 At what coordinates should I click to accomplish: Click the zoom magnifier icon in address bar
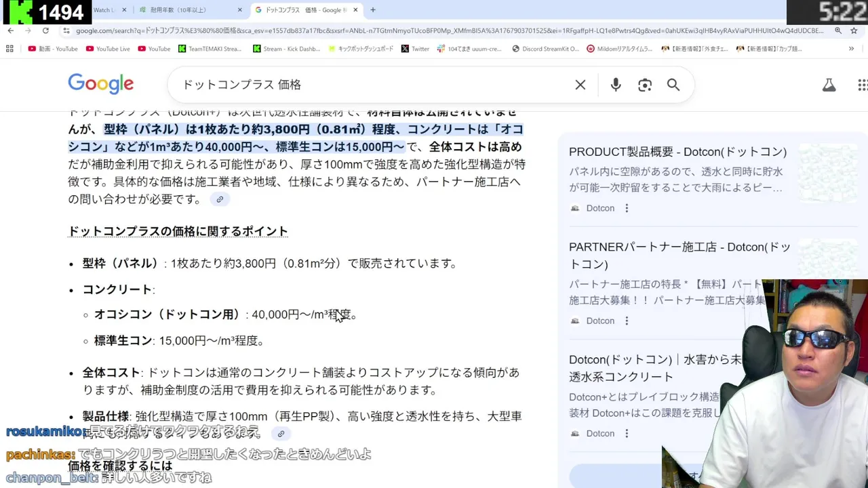[838, 30]
